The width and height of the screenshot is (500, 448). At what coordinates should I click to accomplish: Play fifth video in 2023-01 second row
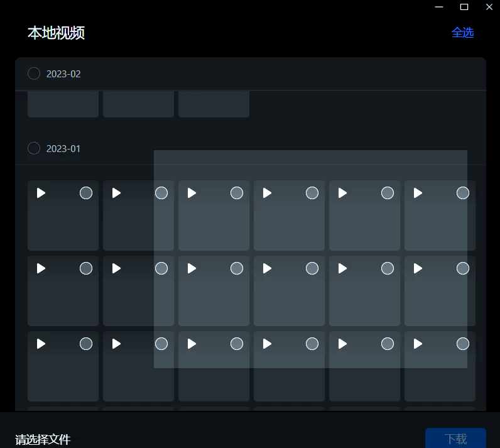click(342, 268)
